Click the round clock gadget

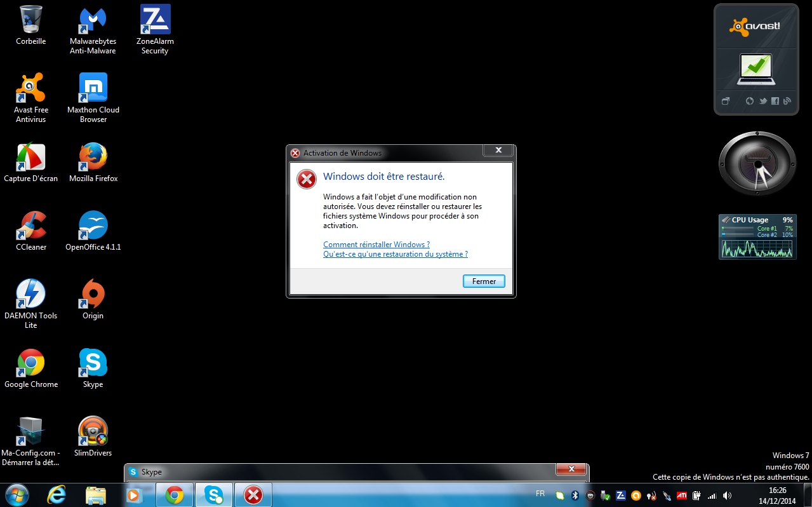tap(757, 163)
